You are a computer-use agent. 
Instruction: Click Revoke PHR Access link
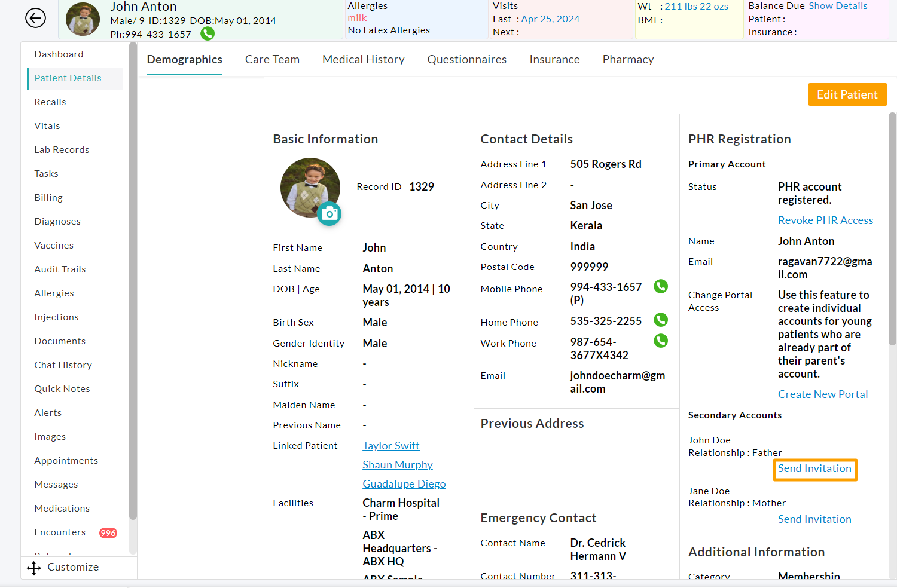tap(825, 220)
